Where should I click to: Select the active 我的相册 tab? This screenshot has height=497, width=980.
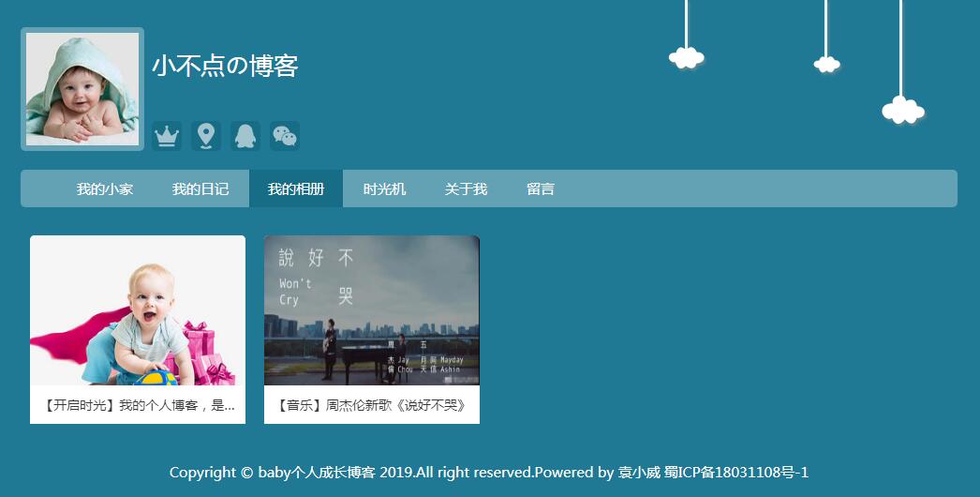click(x=296, y=188)
